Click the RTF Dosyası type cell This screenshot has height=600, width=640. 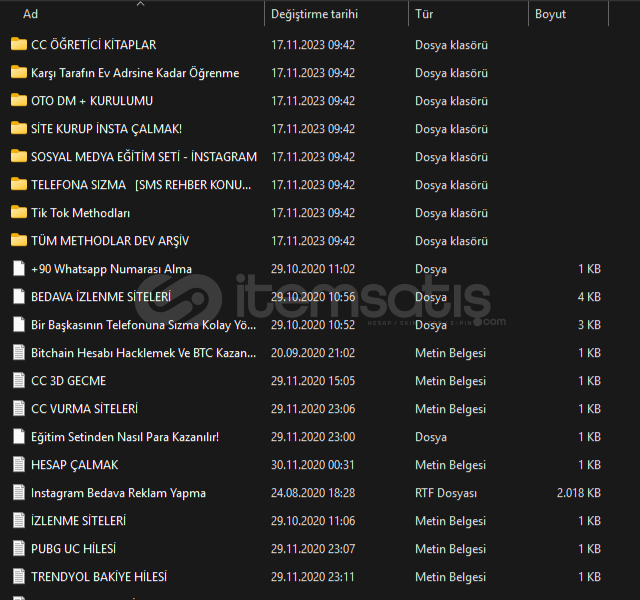[446, 493]
